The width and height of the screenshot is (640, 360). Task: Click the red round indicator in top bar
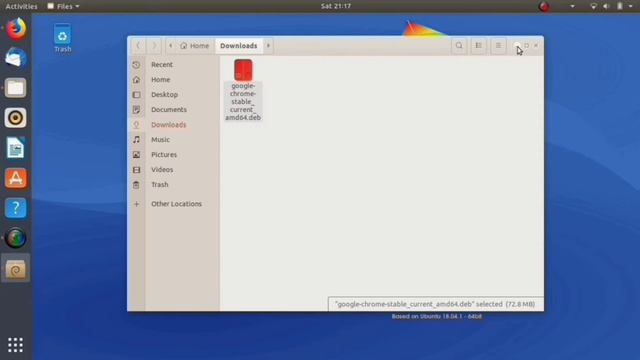pyautogui.click(x=544, y=6)
